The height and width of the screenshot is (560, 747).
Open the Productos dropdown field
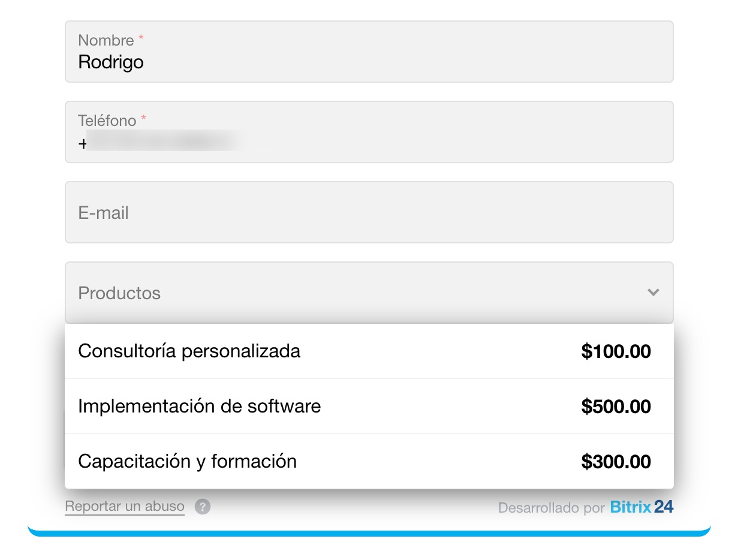(x=360, y=293)
